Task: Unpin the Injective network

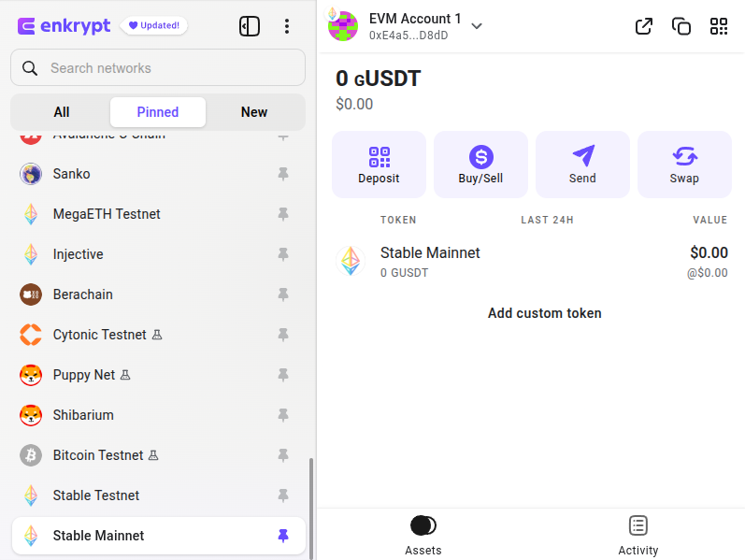Action: tap(283, 254)
